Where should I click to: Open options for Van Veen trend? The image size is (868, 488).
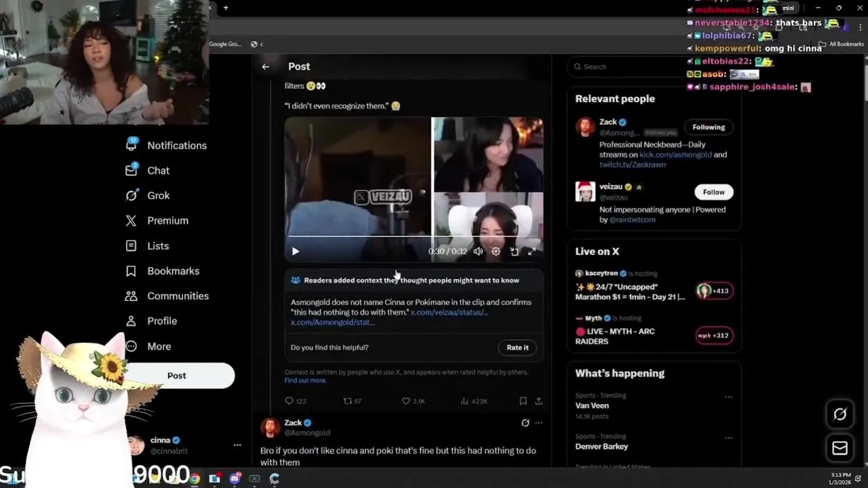(728, 396)
